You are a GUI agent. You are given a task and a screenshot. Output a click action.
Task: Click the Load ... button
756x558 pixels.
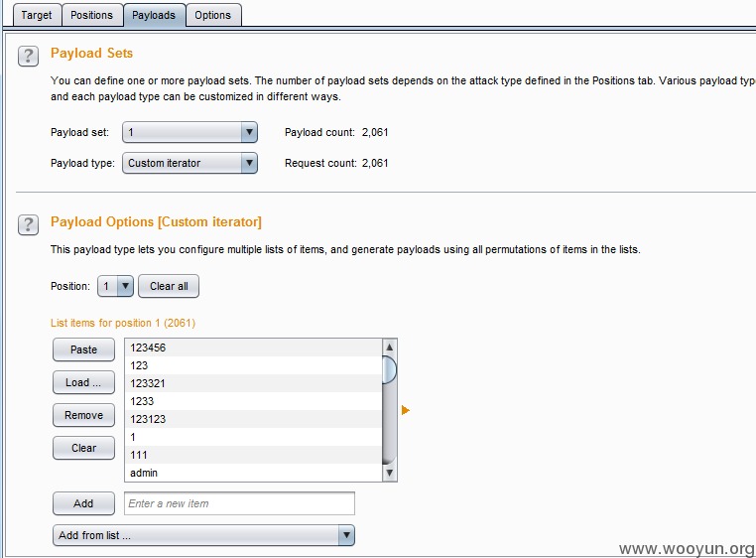tap(84, 382)
